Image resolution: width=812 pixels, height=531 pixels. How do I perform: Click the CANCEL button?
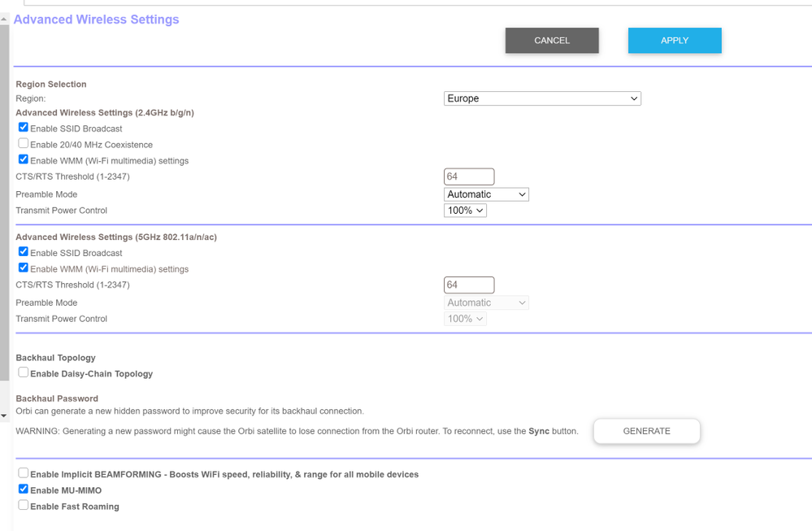(552, 41)
